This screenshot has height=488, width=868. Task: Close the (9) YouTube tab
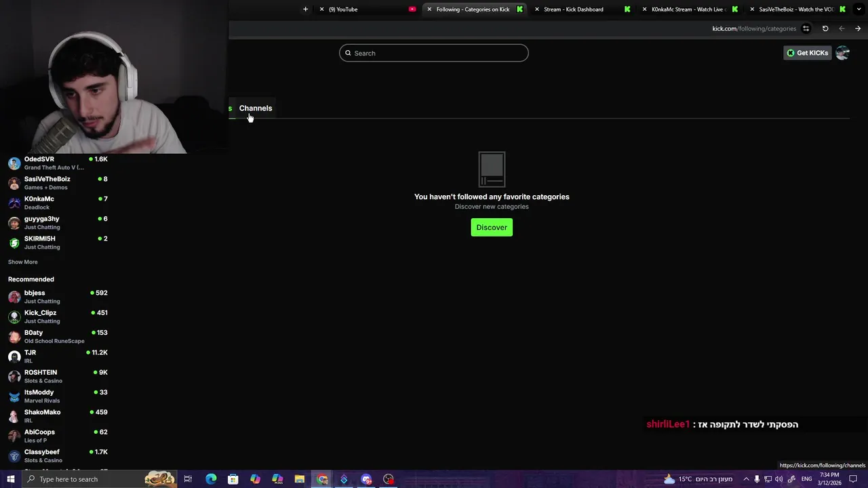pyautogui.click(x=321, y=9)
